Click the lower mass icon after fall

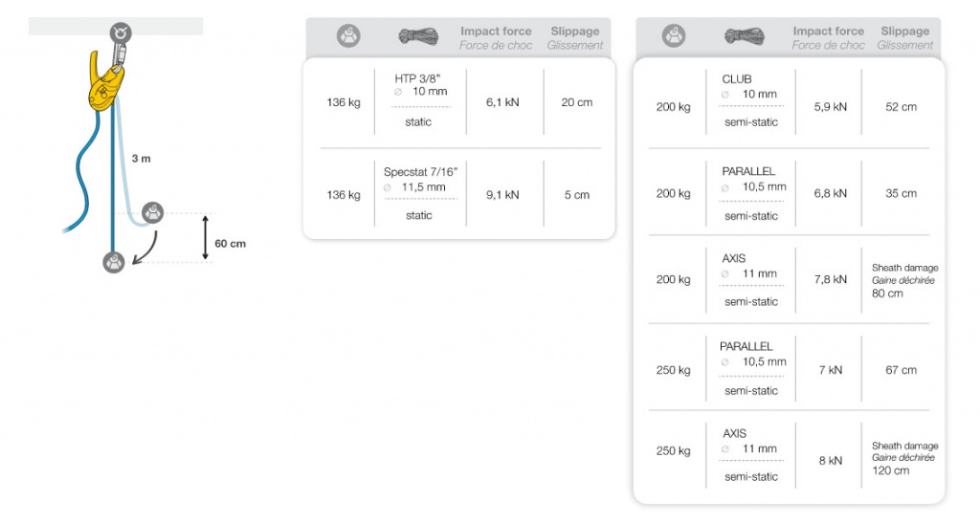click(x=114, y=262)
